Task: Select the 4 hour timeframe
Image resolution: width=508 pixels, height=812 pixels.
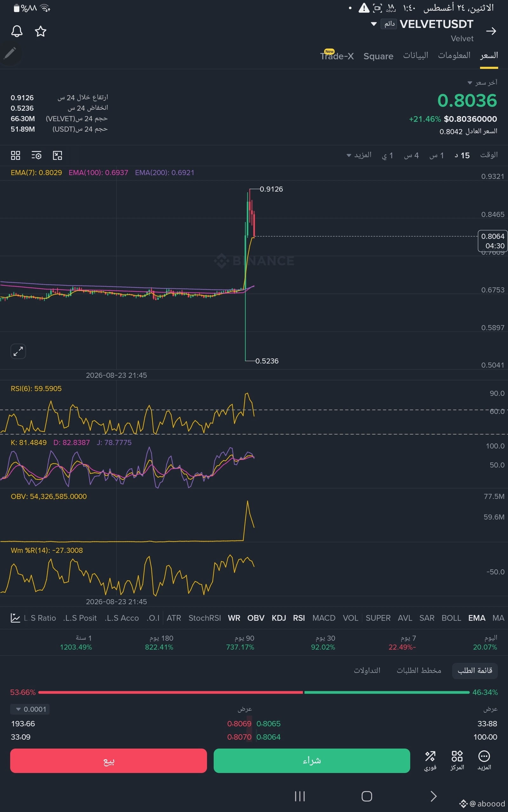Action: pyautogui.click(x=411, y=155)
